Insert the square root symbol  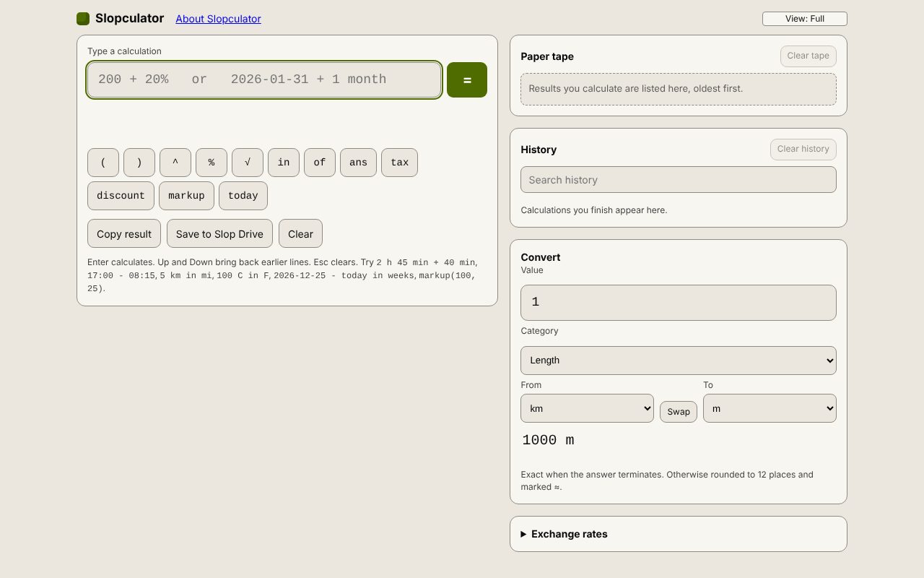(248, 163)
